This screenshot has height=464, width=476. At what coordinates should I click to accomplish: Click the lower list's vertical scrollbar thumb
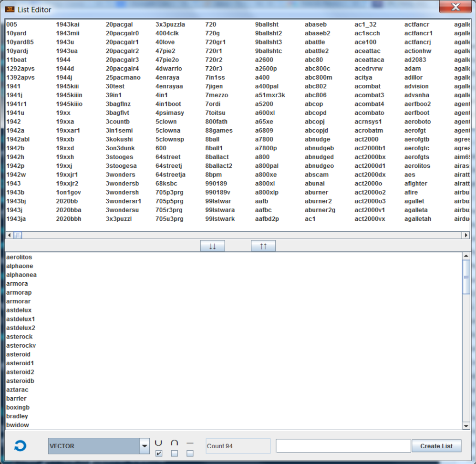click(466, 277)
